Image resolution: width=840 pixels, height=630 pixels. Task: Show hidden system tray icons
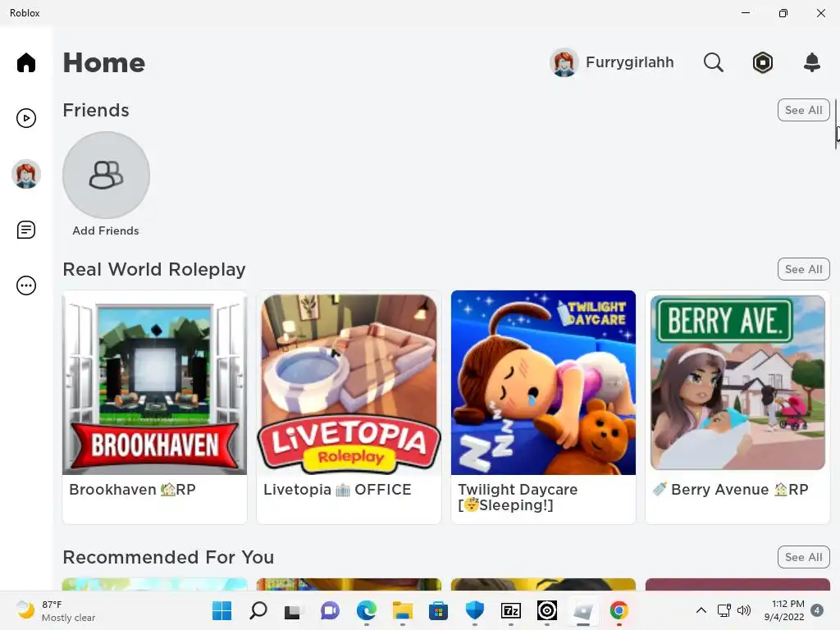[701, 610]
